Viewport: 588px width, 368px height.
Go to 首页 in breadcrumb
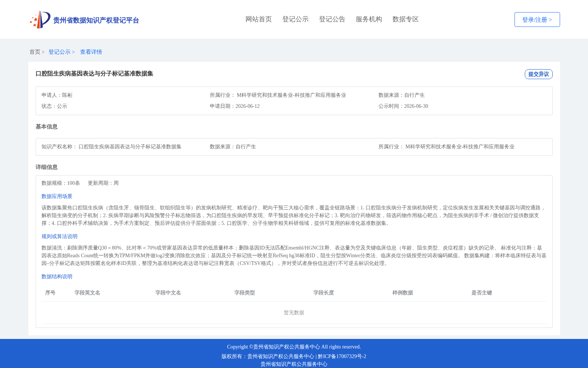35,52
